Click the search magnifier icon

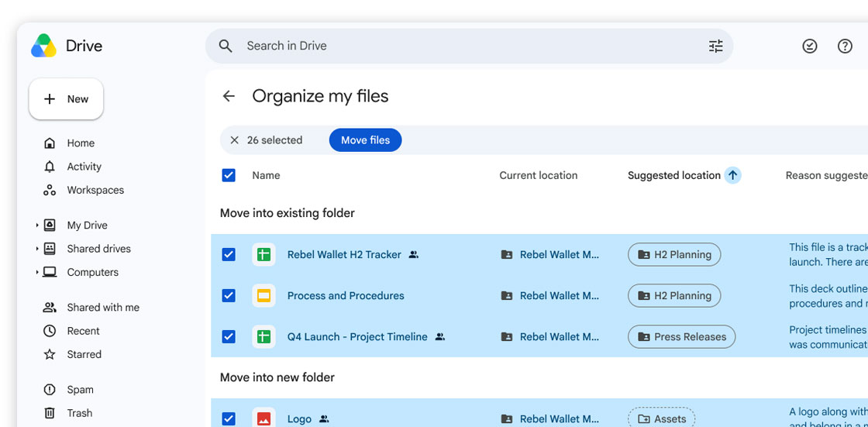226,46
